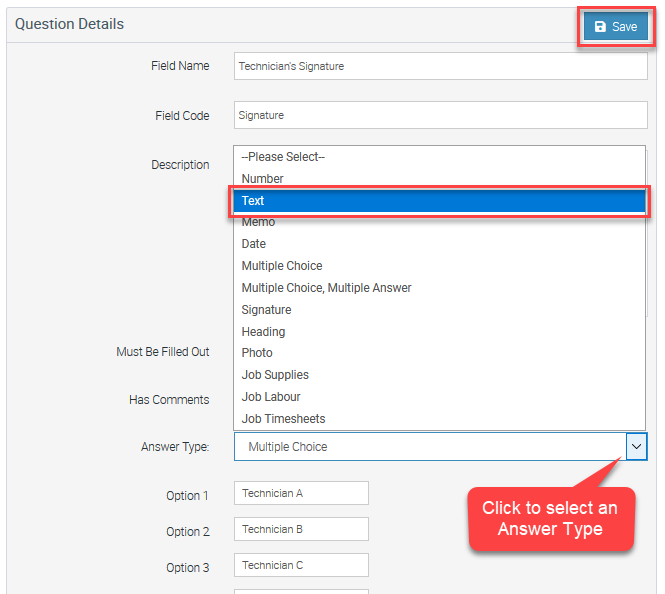665x594 pixels.
Task: Choose the Heading answer type
Action: click(x=439, y=332)
